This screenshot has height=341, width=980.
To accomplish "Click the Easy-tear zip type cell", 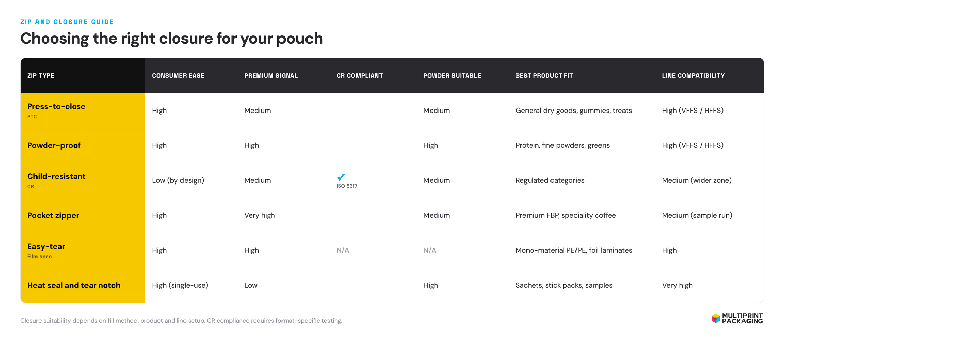I will (x=83, y=250).
